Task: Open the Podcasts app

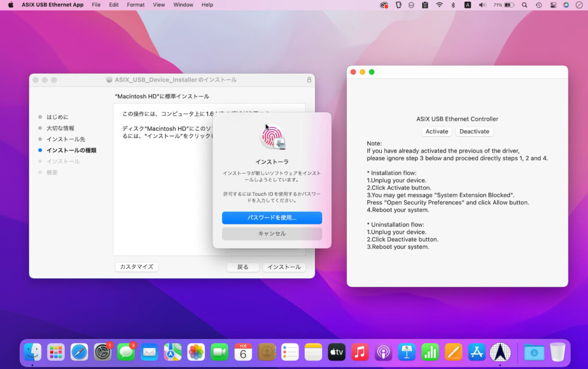Action: point(383,351)
